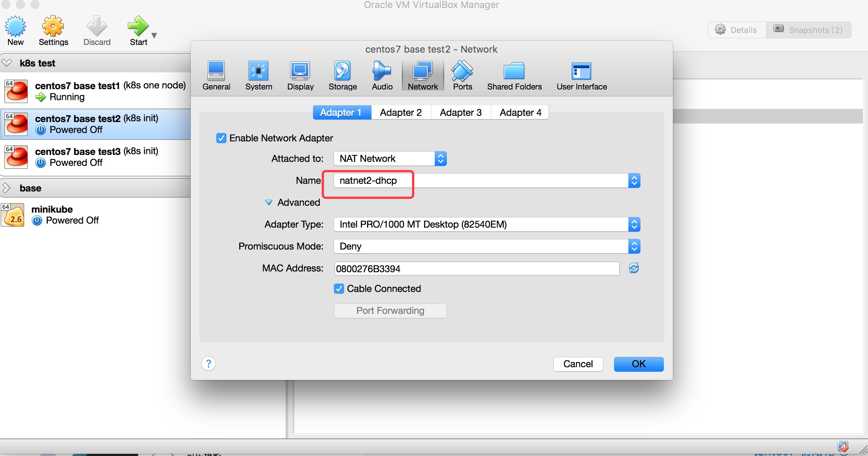Click the MAC Address input field
Viewport: 868px width, 456px height.
tap(476, 269)
